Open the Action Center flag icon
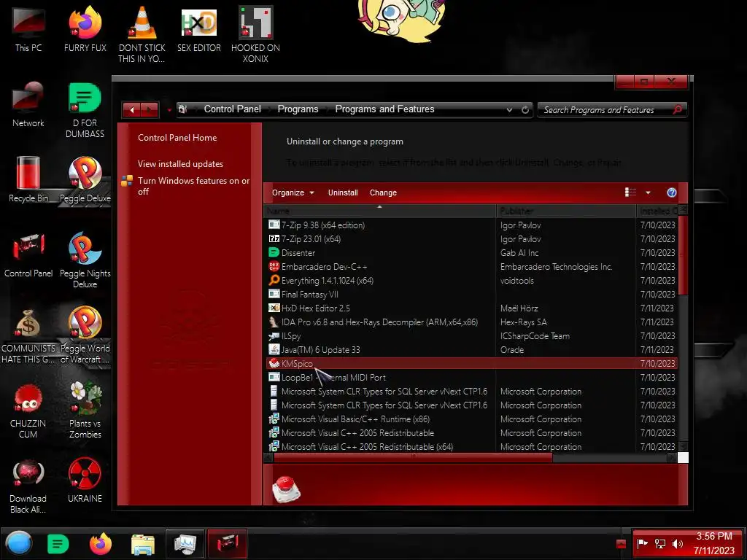This screenshot has height=560, width=747. pos(642,543)
